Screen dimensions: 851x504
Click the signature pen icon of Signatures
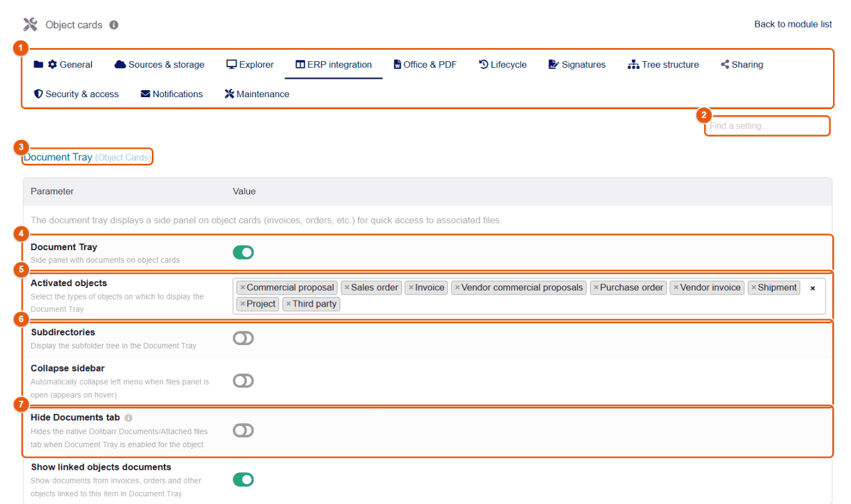pyautogui.click(x=554, y=64)
